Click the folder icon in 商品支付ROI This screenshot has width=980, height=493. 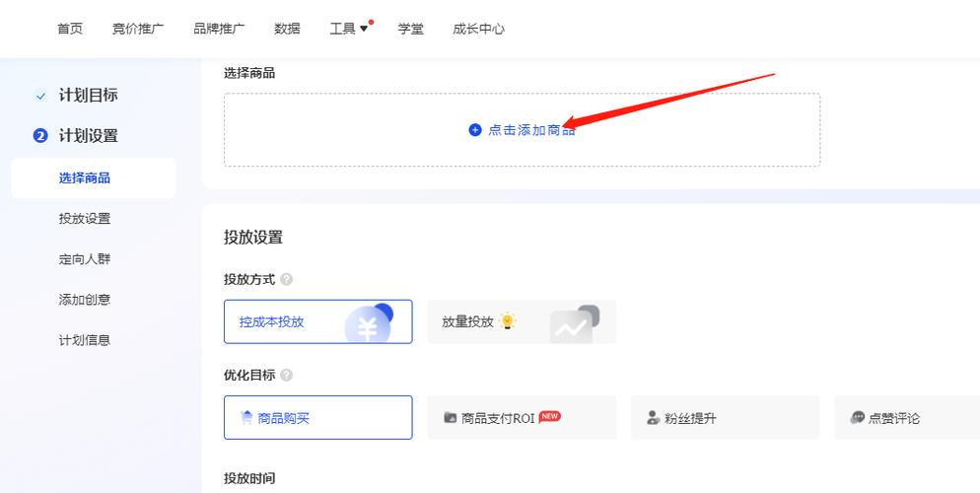coord(450,417)
